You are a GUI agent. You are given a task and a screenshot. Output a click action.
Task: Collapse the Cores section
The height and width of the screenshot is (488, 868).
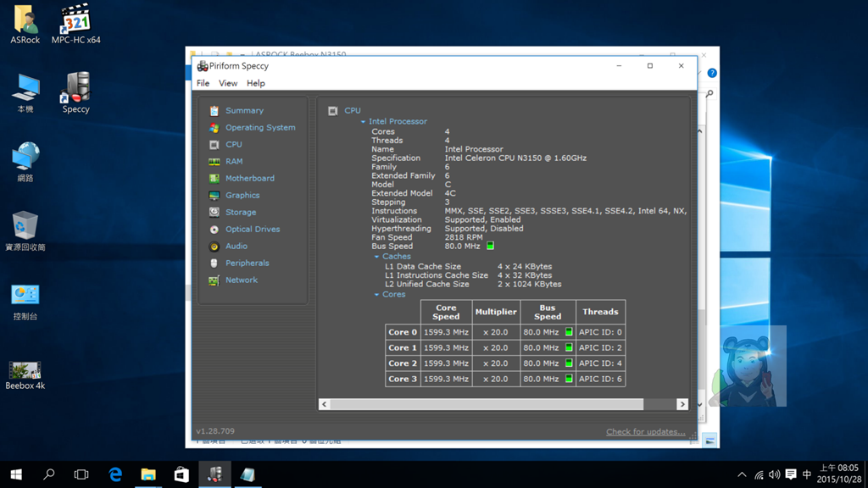coord(377,295)
